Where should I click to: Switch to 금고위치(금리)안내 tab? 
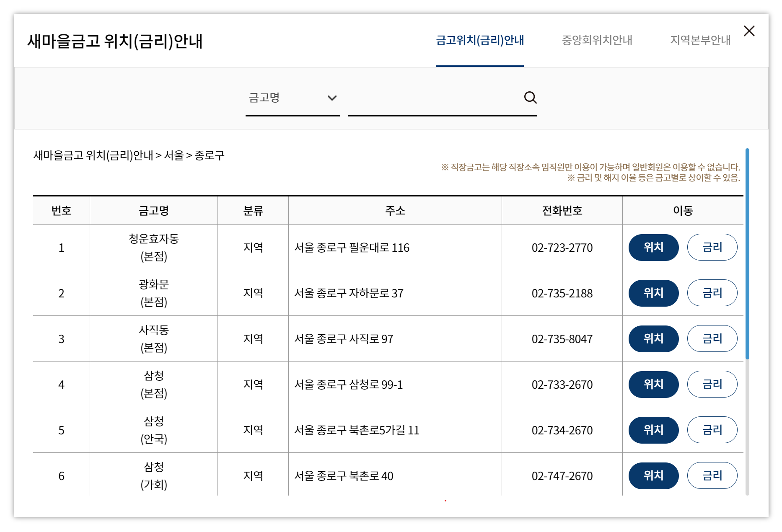(480, 40)
